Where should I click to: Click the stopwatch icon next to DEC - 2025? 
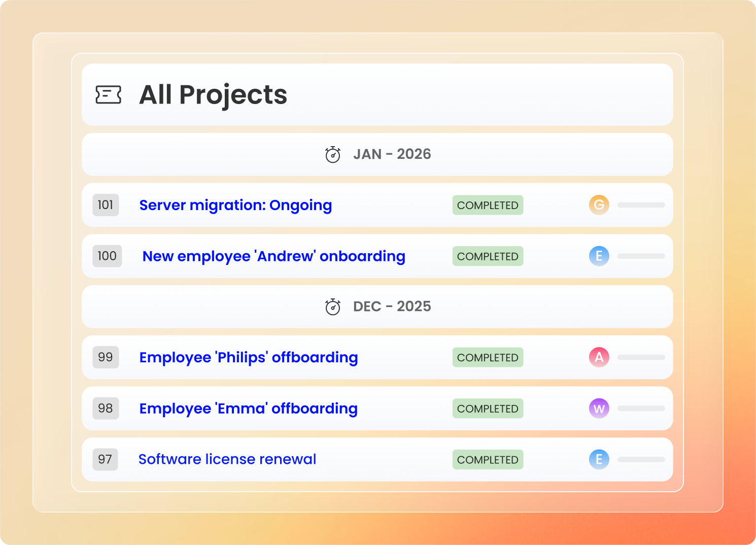pos(333,306)
